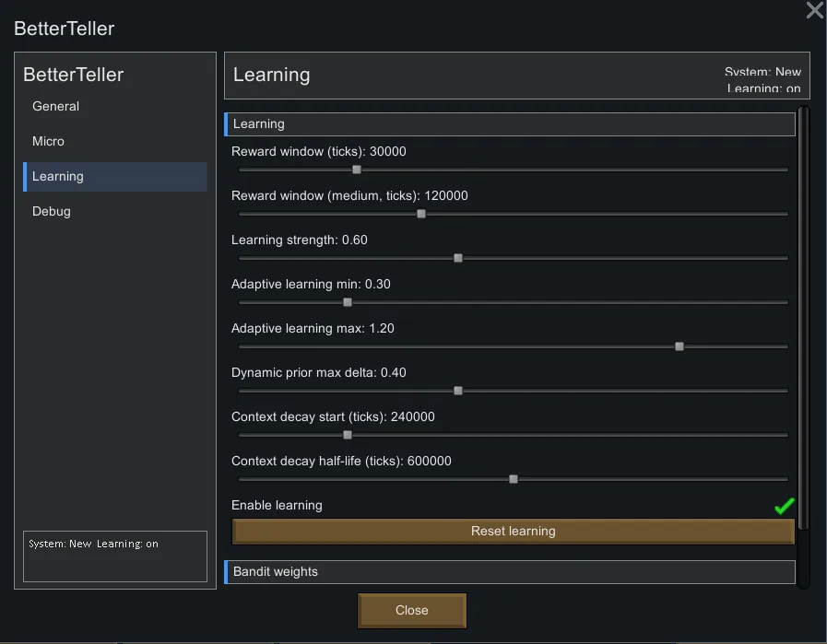Click the Reward window (ticks) slider handle
The image size is (827, 644).
pos(357,170)
